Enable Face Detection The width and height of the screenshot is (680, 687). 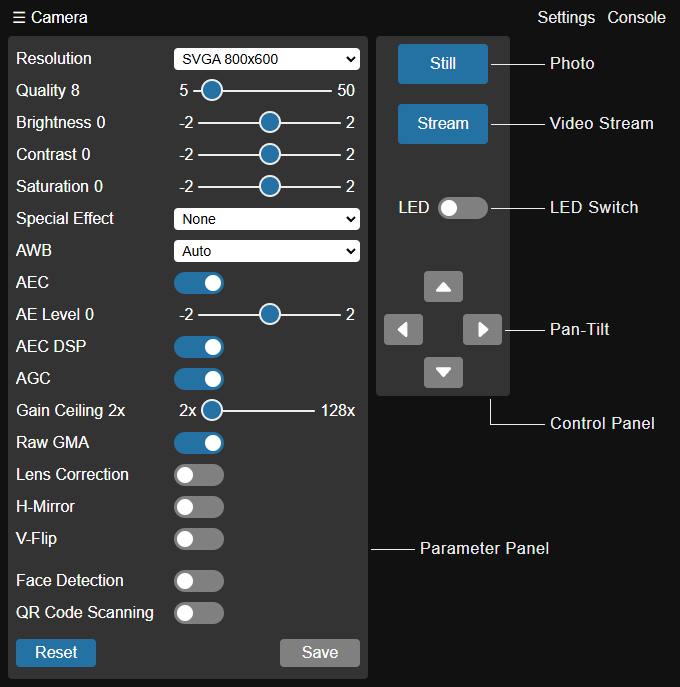199,581
